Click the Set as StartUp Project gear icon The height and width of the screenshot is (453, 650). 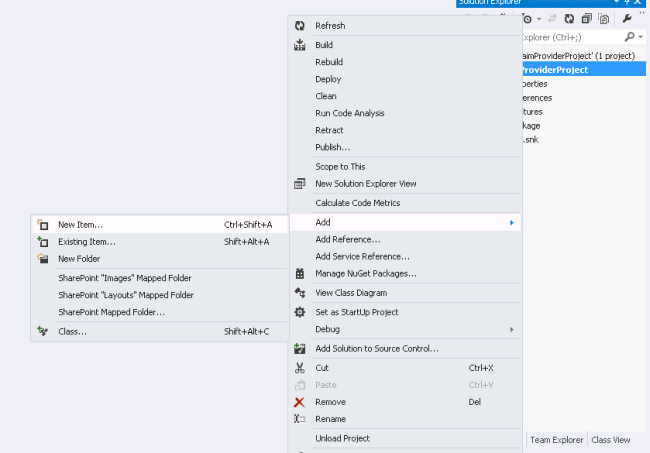[299, 312]
